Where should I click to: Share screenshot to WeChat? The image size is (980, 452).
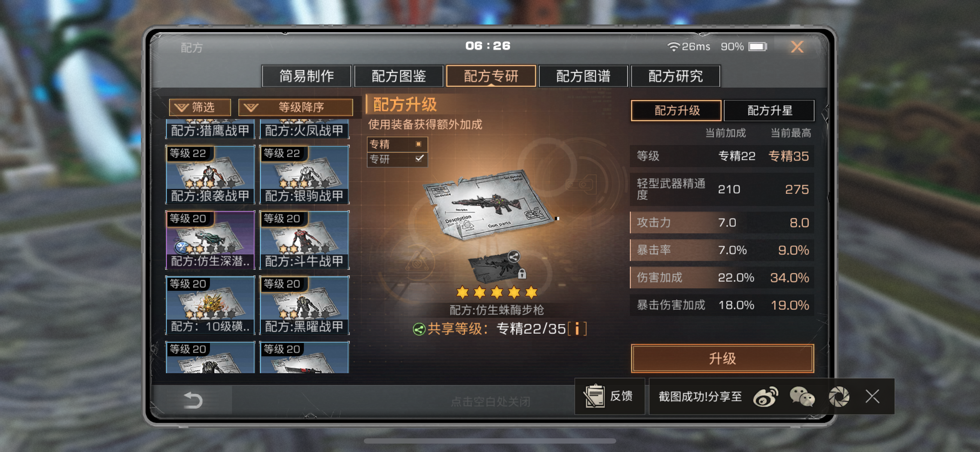click(x=802, y=397)
